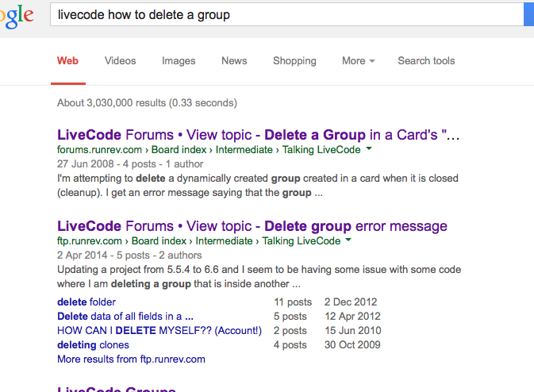Open "Delete a Group in a Card's" result
This screenshot has width=534, height=392.
click(x=258, y=135)
